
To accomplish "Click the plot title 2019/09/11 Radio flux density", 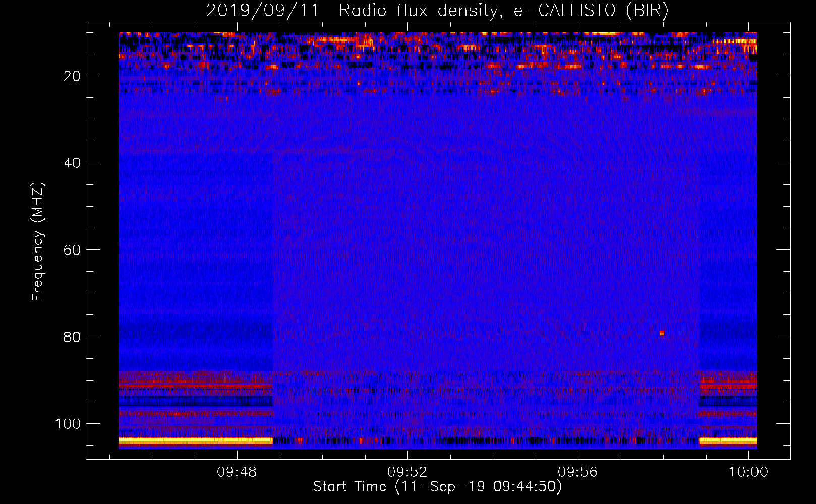I will (437, 11).
